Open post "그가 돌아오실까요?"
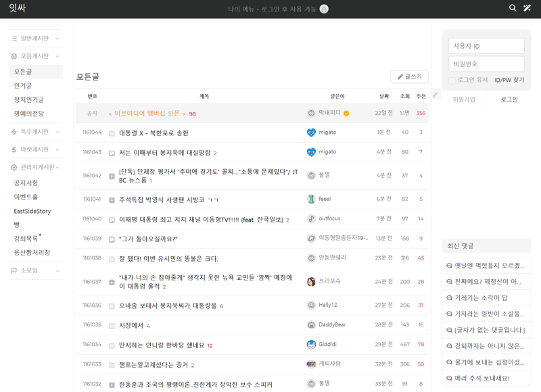The width and height of the screenshot is (541, 392). tap(148, 239)
